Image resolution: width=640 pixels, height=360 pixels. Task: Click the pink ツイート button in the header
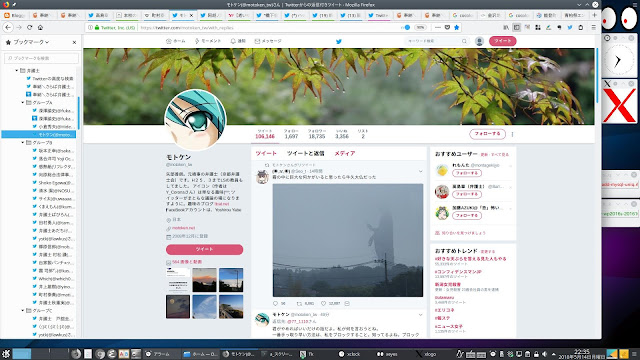pyautogui.click(x=502, y=41)
